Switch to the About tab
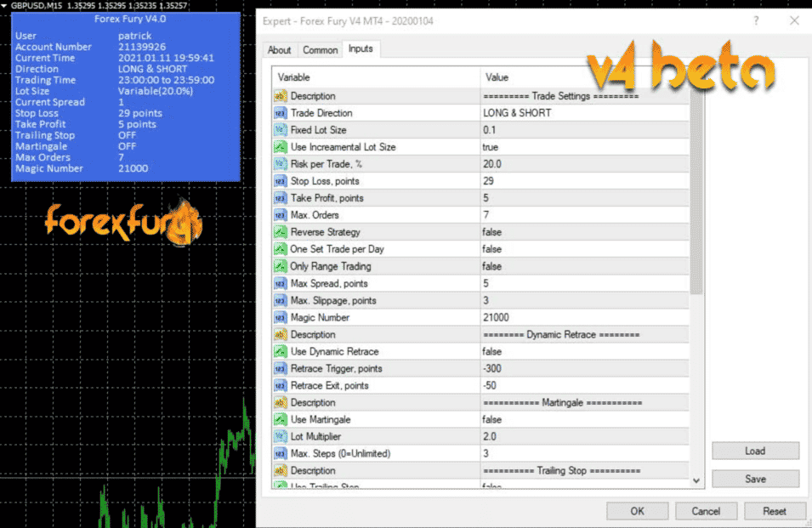Screen dimensions: 812x528 [x=279, y=49]
